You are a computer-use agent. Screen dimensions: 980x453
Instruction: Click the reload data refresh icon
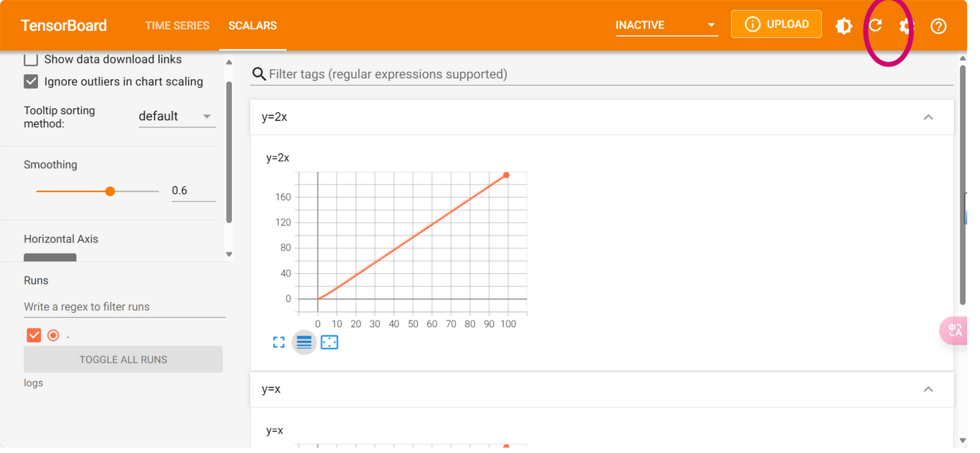coord(875,26)
